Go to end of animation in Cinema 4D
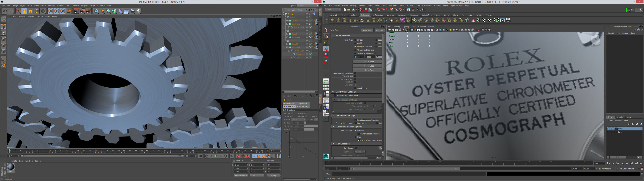The height and width of the screenshot is (181, 644). (x=232, y=156)
